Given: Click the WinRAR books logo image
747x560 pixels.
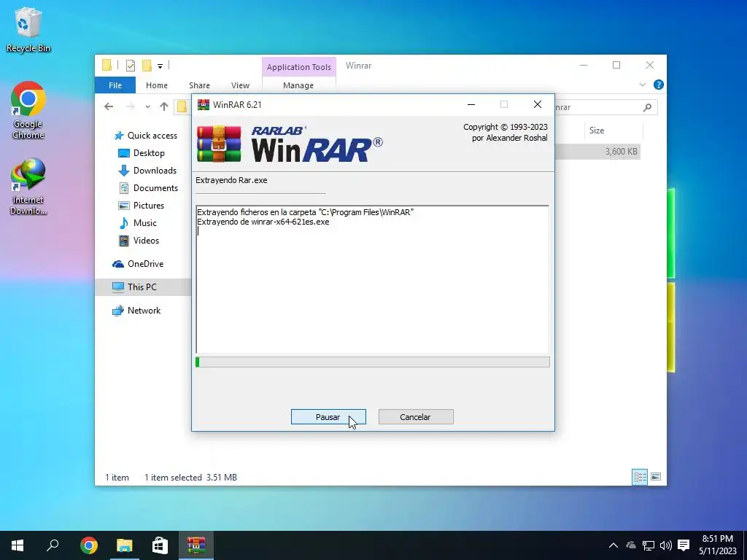Looking at the screenshot, I should [219, 144].
